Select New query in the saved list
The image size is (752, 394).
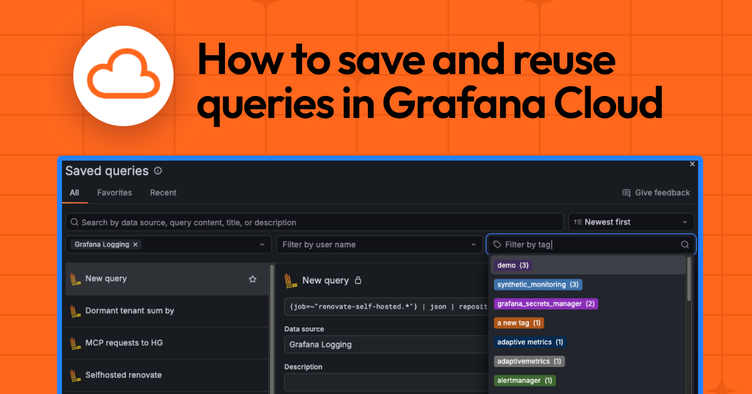167,278
